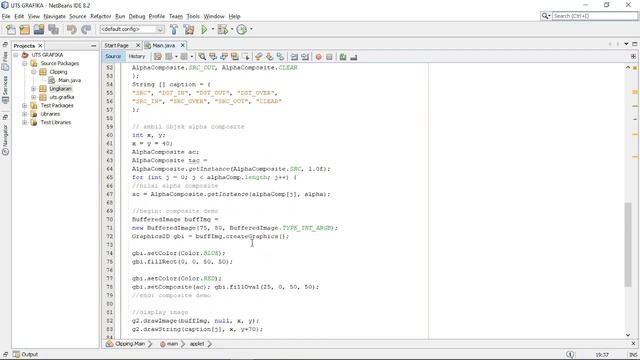Click the Clean and Build Project icon
This screenshot has height=360, width=640.
(189, 29)
